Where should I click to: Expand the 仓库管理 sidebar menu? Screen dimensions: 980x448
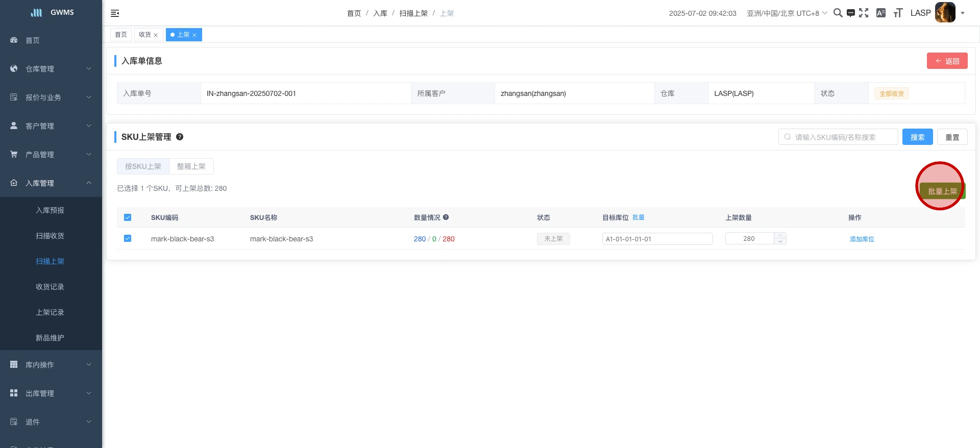tap(51, 69)
